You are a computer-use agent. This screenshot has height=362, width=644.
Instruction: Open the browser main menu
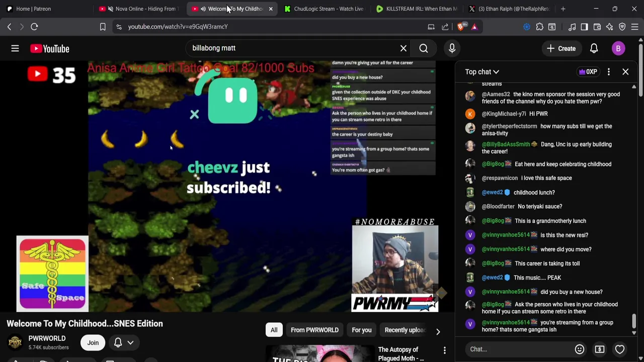(635, 27)
